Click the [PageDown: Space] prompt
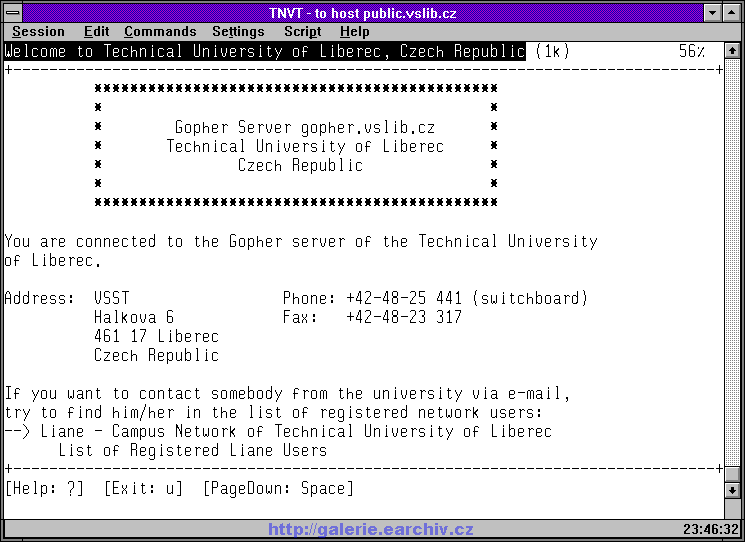745x542 pixels. (278, 488)
